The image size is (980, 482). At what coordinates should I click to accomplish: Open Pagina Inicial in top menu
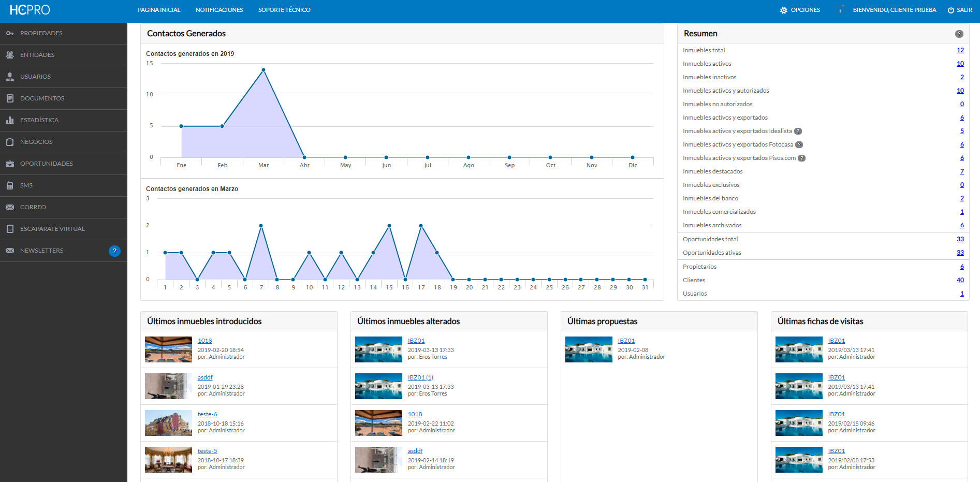[159, 10]
